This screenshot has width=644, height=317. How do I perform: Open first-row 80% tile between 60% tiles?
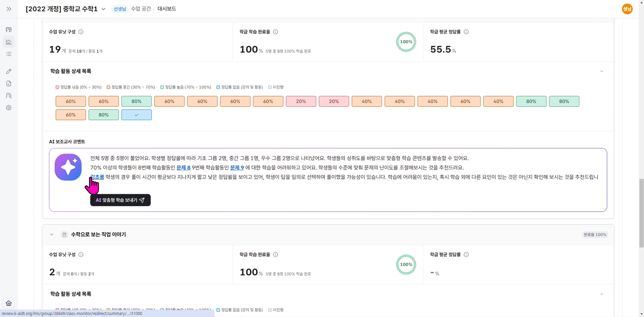pyautogui.click(x=137, y=101)
